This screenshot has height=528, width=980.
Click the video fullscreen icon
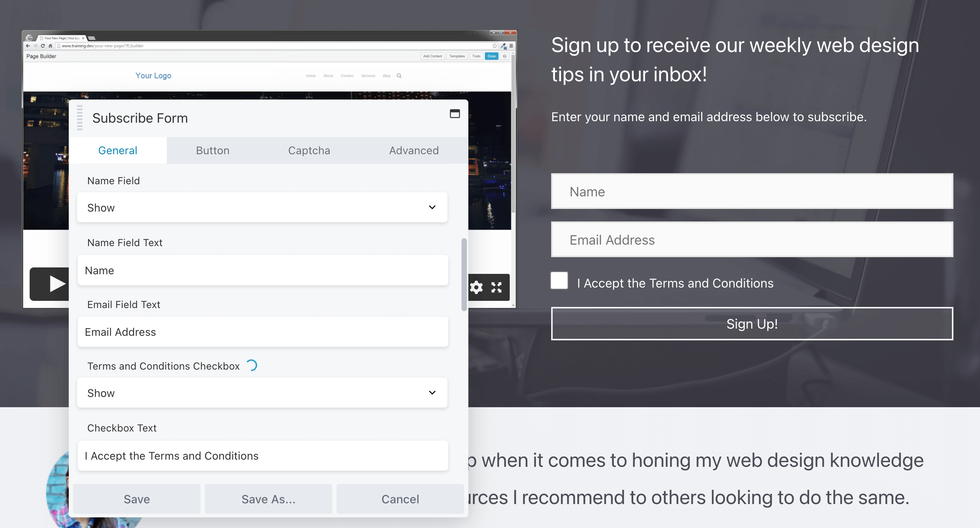point(496,287)
